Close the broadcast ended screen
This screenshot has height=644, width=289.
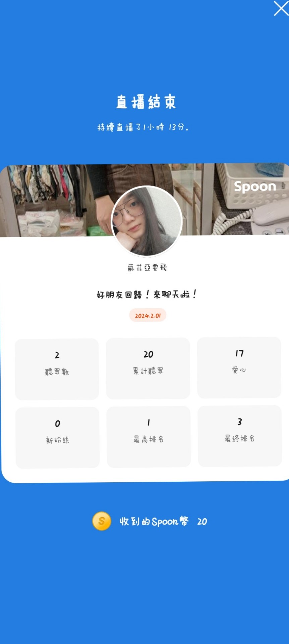[281, 8]
